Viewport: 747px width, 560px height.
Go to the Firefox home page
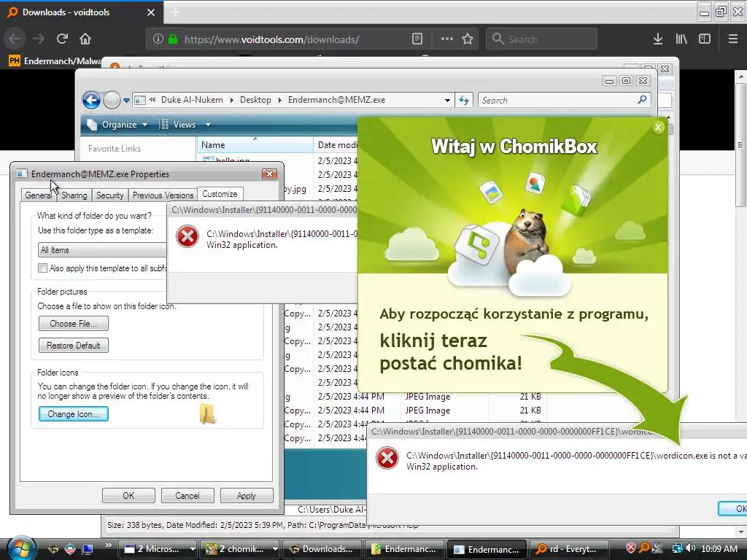coord(85,39)
